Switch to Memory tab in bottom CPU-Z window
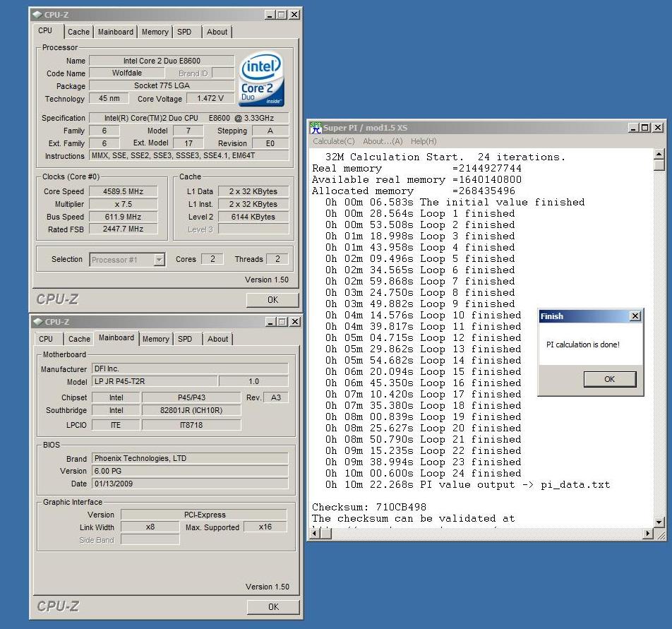The image size is (672, 629). [x=155, y=339]
